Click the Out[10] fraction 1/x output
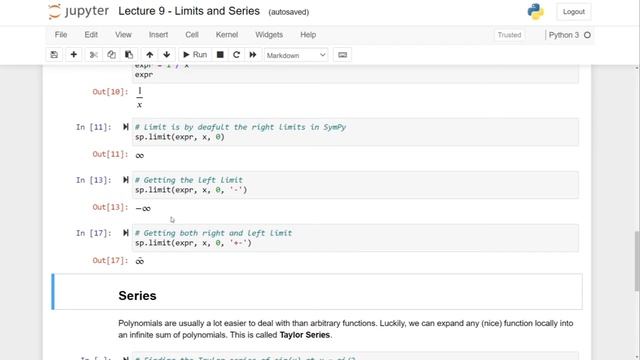Viewport: 640px width, 360px height. 140,98
